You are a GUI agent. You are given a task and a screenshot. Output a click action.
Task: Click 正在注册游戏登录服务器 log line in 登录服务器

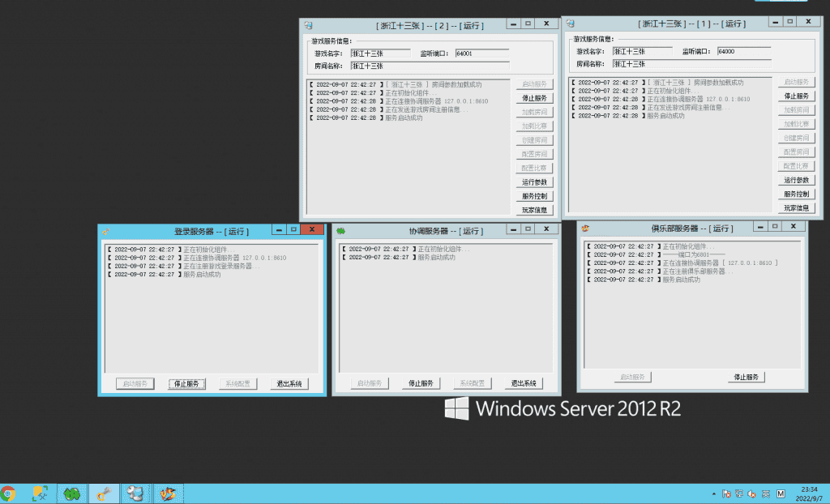pyautogui.click(x=183, y=267)
